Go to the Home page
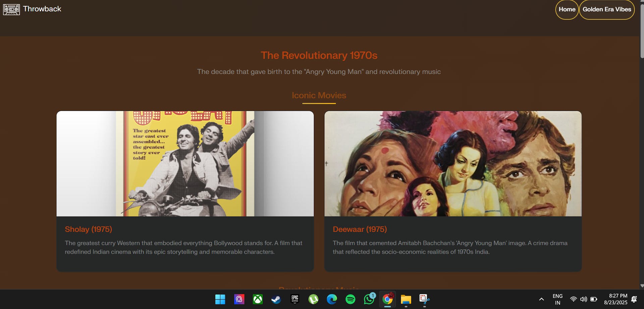 [x=567, y=9]
